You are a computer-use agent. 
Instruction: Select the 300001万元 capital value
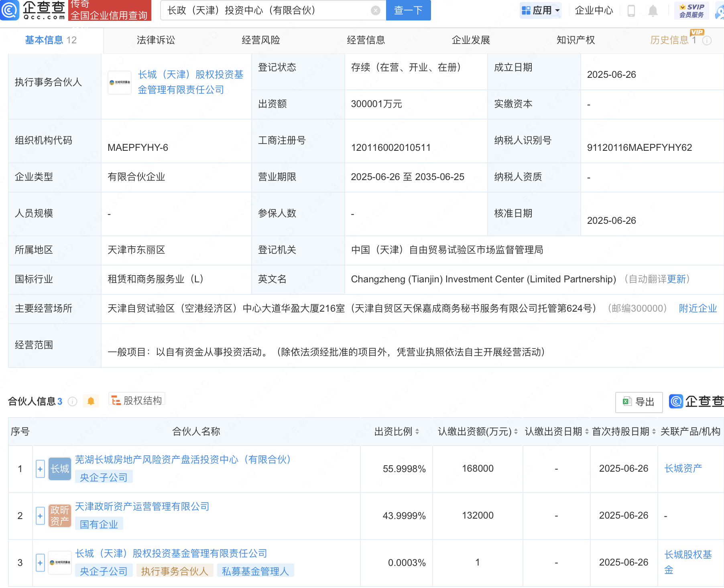click(376, 104)
